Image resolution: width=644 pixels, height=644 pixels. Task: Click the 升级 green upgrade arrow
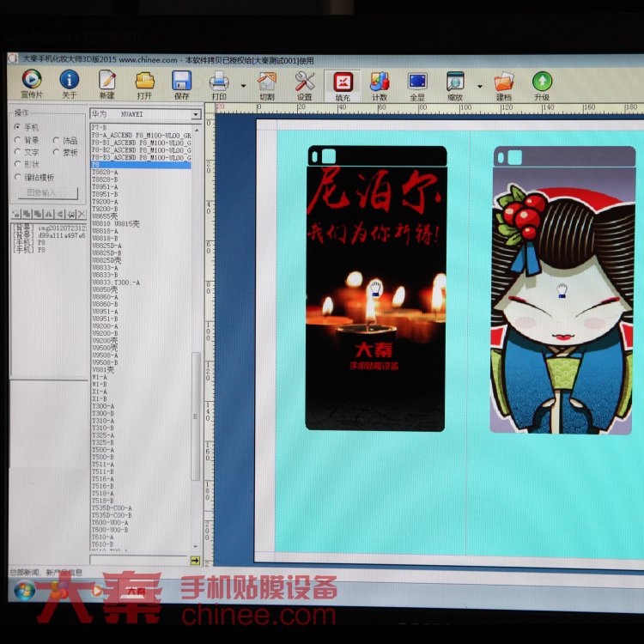542,82
